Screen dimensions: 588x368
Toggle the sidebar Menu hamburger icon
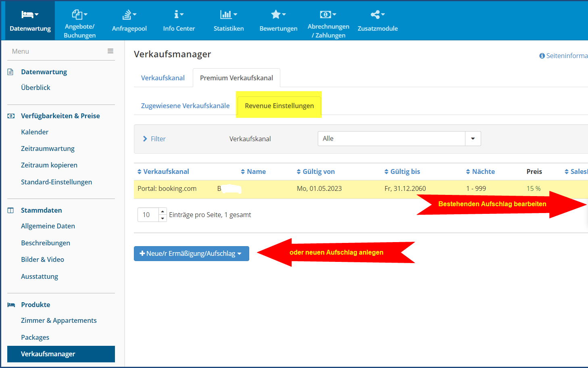click(x=110, y=51)
